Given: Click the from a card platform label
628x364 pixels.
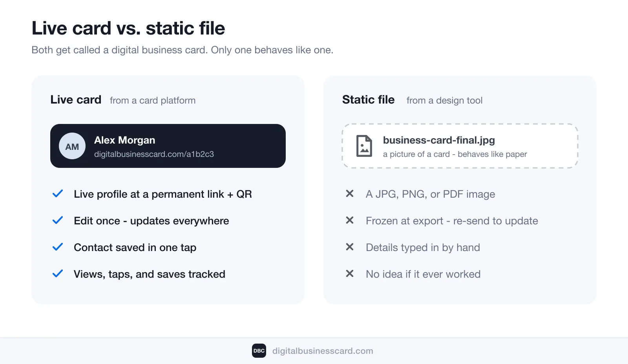Looking at the screenshot, I should 153,100.
